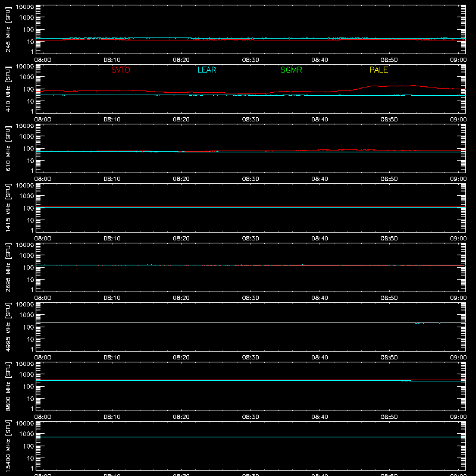The width and height of the screenshot is (476, 476).
Task: Click the 08:50 tick label of the 410 MHz plot
Action: click(x=389, y=120)
